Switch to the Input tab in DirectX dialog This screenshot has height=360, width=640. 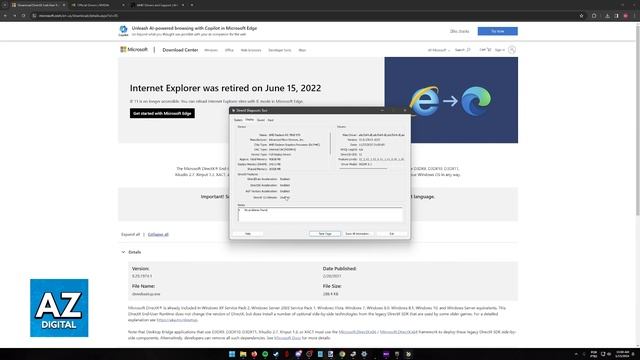click(271, 120)
